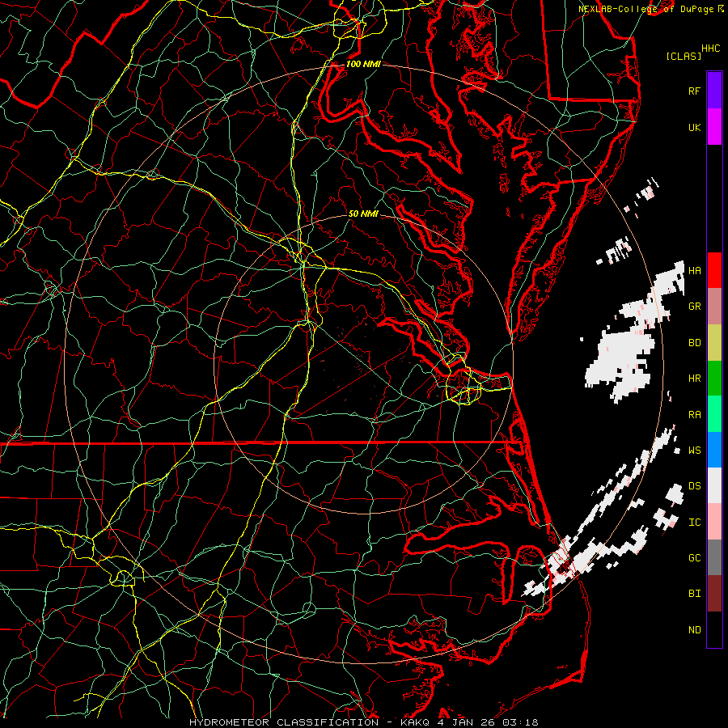Click the DS legend label
728x728 pixels.
pyautogui.click(x=694, y=486)
